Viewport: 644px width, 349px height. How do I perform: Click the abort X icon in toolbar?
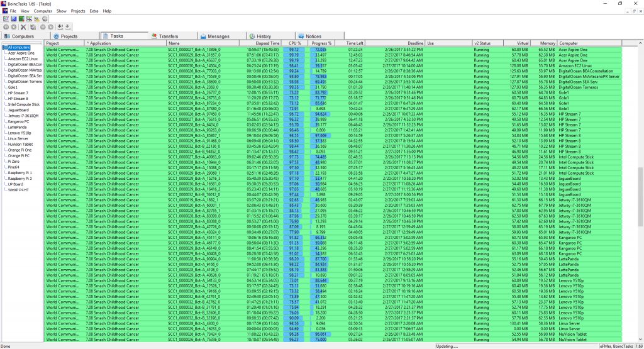coord(23,27)
